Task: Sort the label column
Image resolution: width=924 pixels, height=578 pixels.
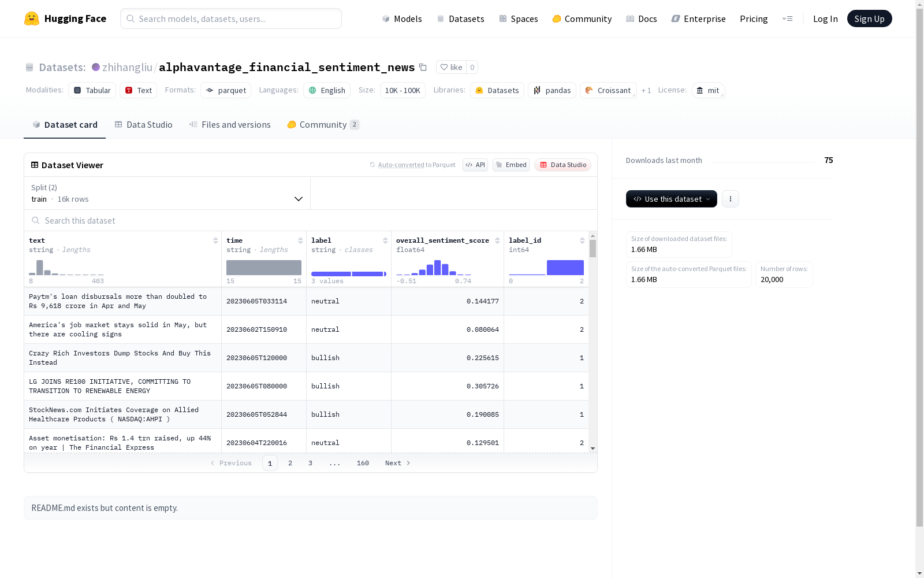Action: [385, 240]
